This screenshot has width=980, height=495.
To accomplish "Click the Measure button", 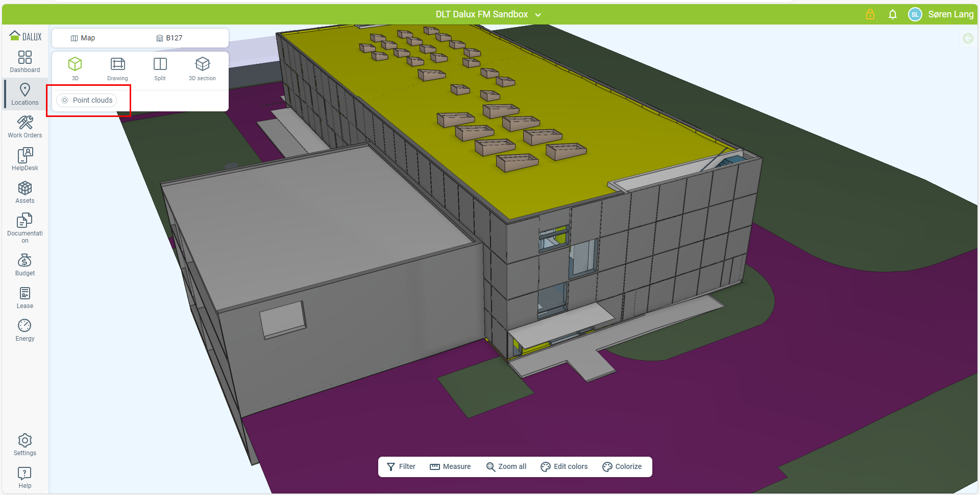I will (450, 466).
